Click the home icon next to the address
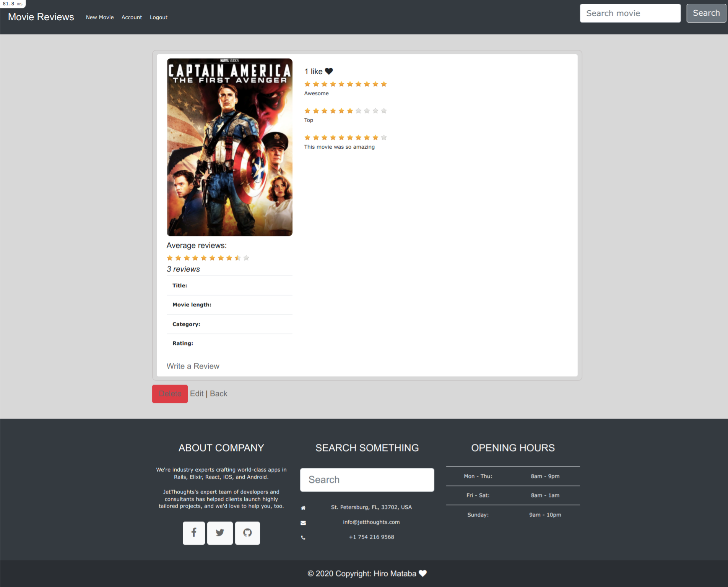This screenshot has width=728, height=587. [303, 507]
